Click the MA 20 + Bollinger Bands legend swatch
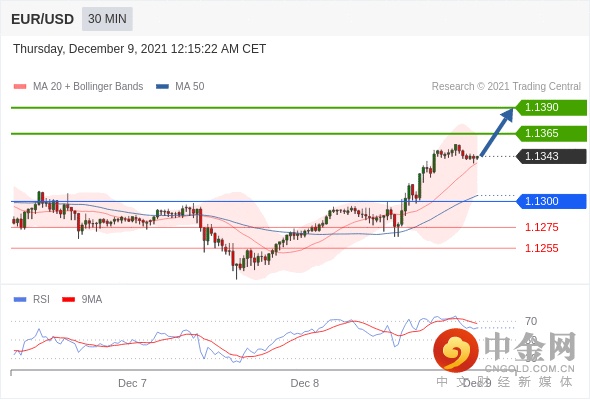Viewport: 590px width, 400px height. point(20,87)
